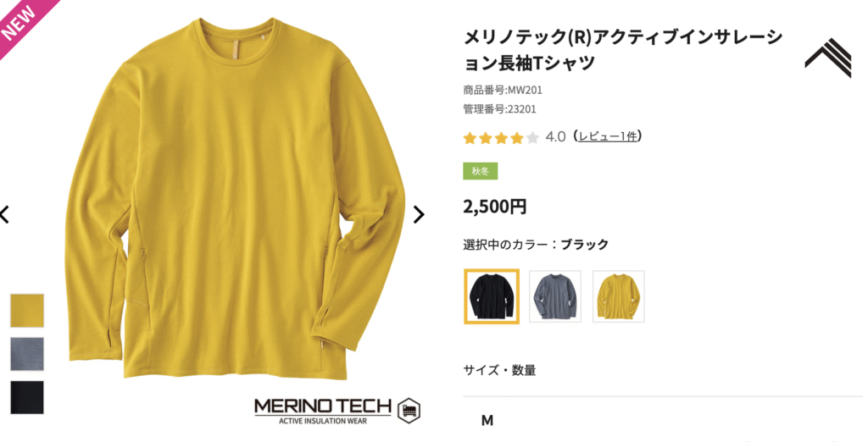The height and width of the screenshot is (442, 868).
Task: Select size M row
Action: tap(663, 421)
